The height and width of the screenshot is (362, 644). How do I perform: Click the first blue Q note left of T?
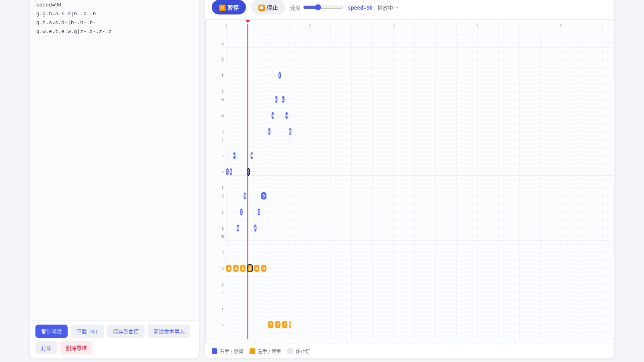pyautogui.click(x=269, y=132)
